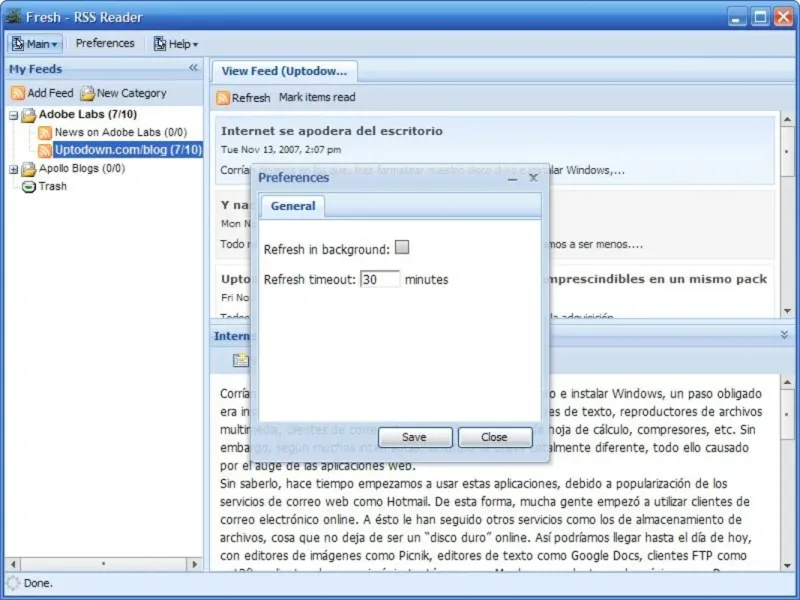
Task: Select News on Adobe Labs feed
Action: tap(121, 132)
